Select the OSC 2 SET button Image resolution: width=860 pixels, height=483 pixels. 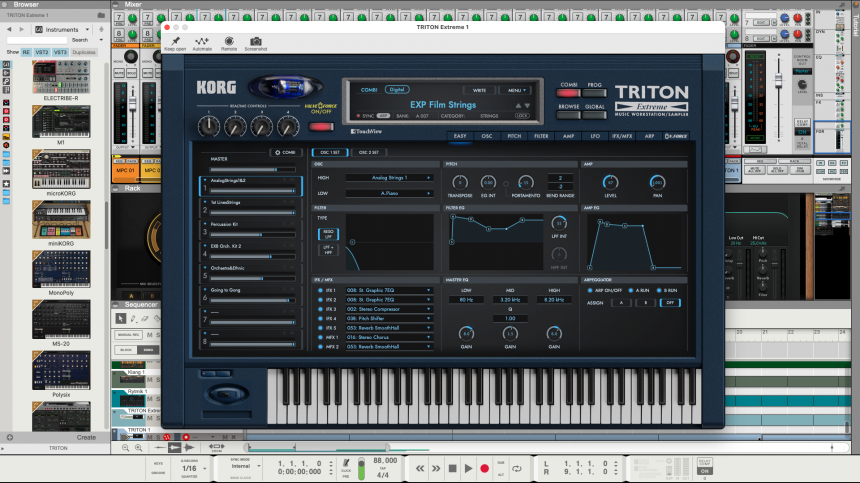click(369, 152)
